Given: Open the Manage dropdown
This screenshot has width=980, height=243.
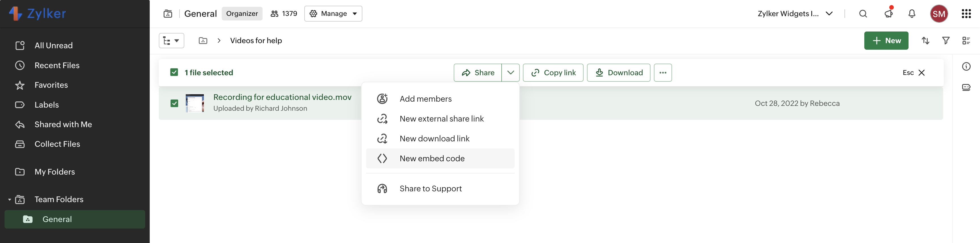Looking at the screenshot, I should click(333, 14).
